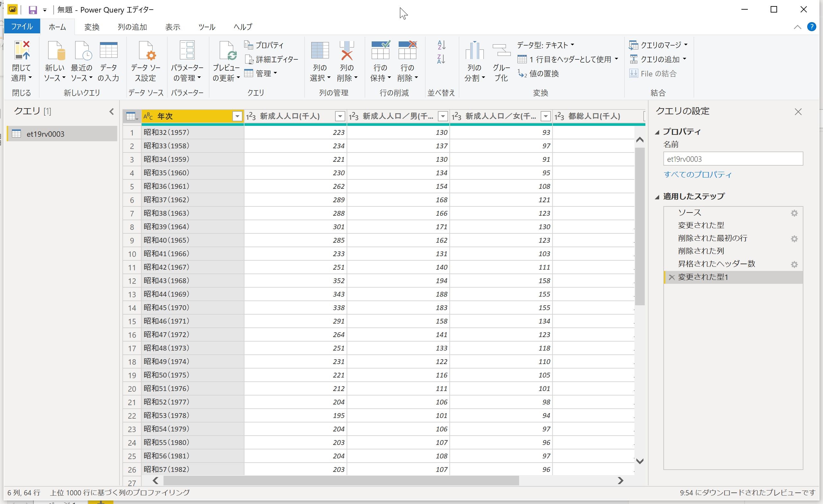Open settings gear for 削除された最初の行 step
Image resolution: width=823 pixels, height=504 pixels.
pyautogui.click(x=794, y=239)
